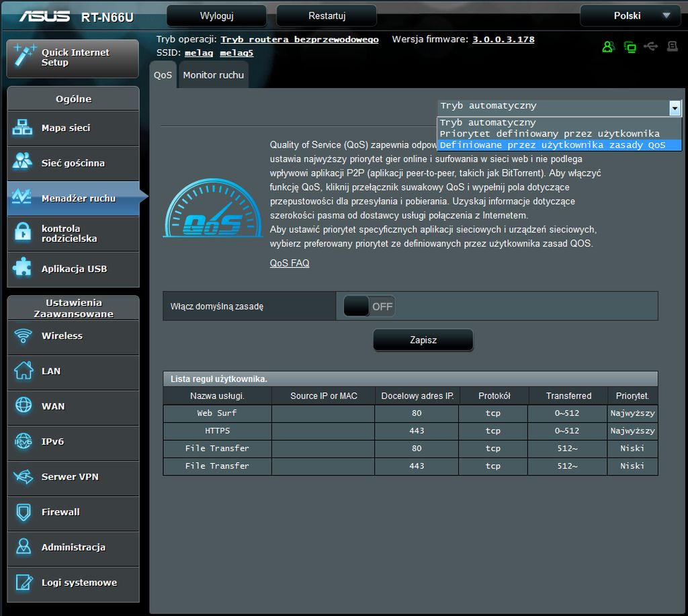The width and height of the screenshot is (688, 616).
Task: Open Firewall menu item
Action: point(73,512)
